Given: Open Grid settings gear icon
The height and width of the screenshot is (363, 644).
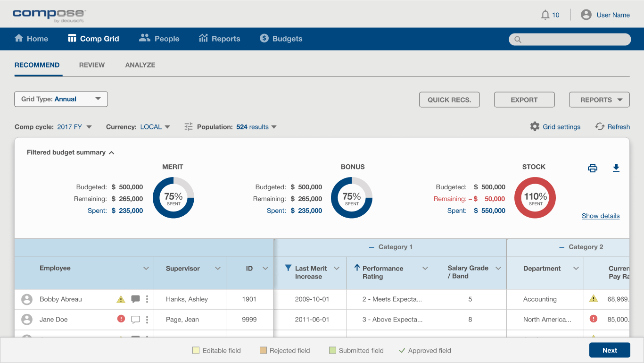Looking at the screenshot, I should tap(535, 127).
